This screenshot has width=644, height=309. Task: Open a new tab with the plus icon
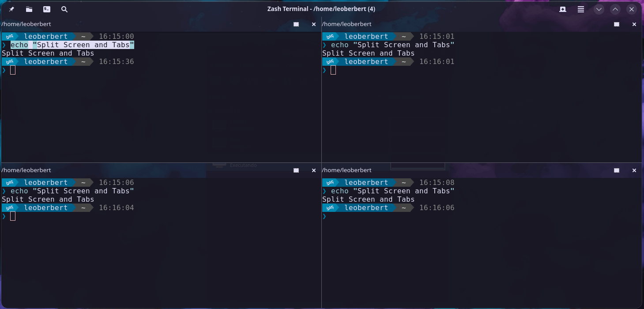pyautogui.click(x=563, y=9)
